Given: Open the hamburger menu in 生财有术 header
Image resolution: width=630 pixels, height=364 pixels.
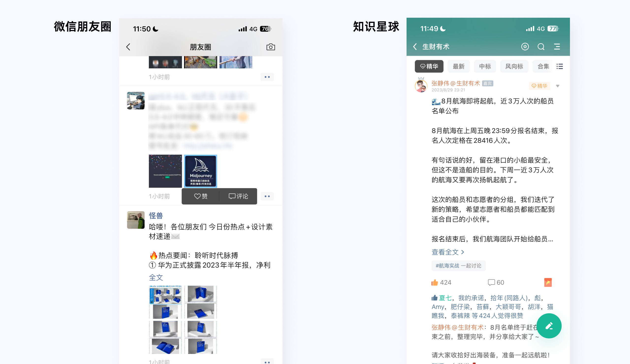Looking at the screenshot, I should 557,47.
